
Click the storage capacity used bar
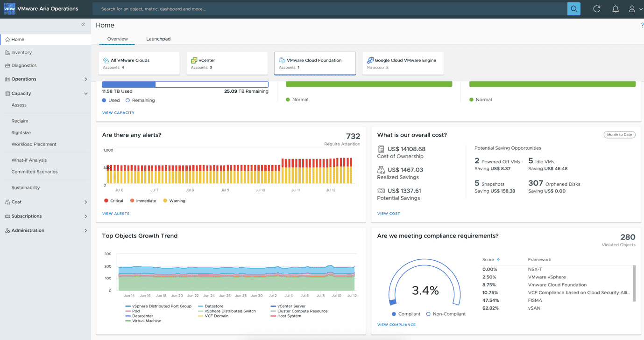(128, 85)
